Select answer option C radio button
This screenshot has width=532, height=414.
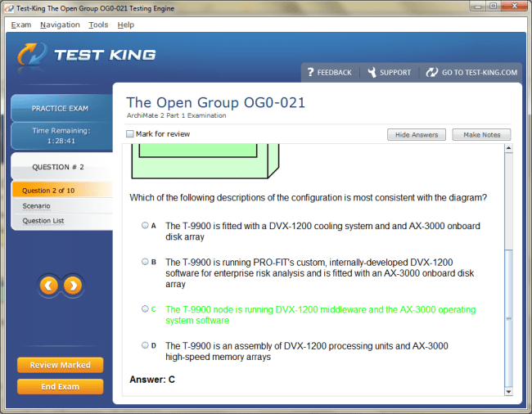145,309
